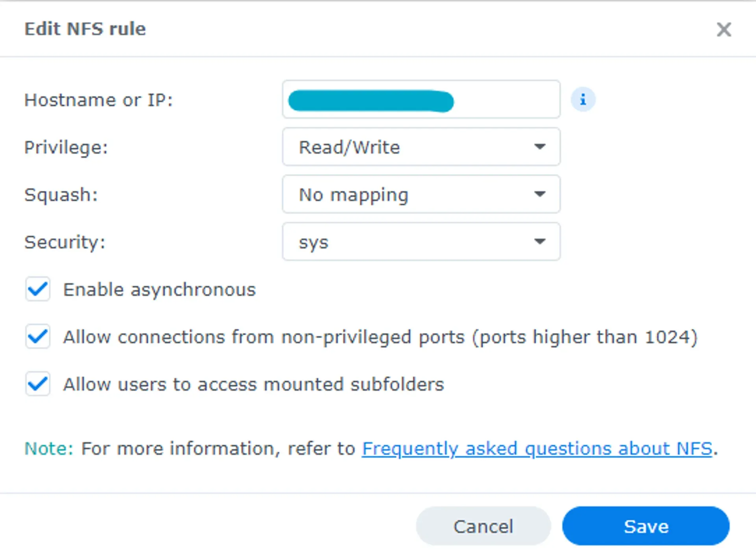Click the Security dropdown arrow

point(540,242)
